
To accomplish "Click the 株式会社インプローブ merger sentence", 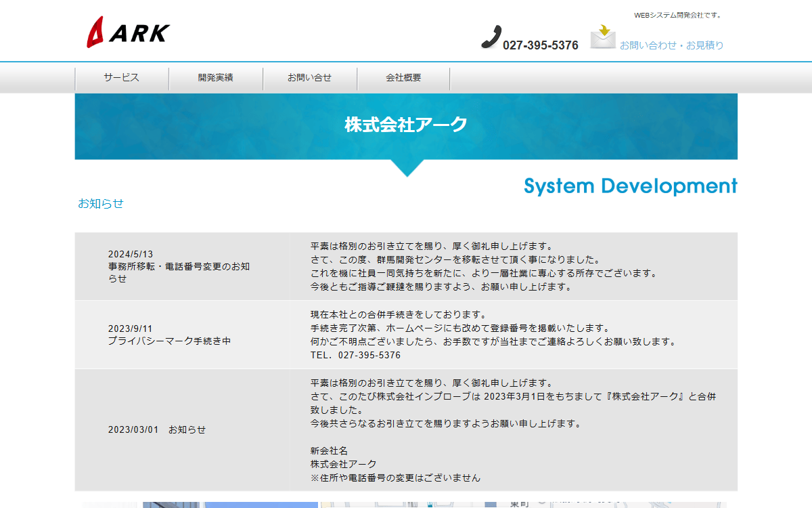I will pyautogui.click(x=514, y=403).
